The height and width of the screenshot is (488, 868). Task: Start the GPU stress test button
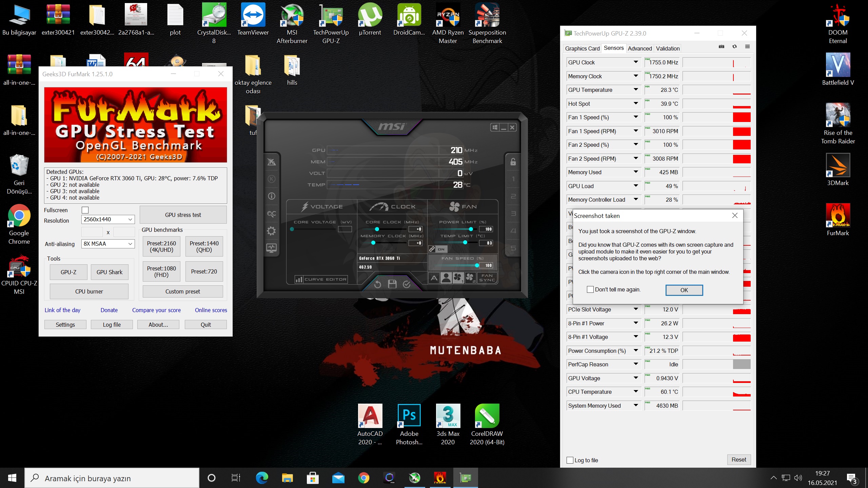[x=183, y=215]
